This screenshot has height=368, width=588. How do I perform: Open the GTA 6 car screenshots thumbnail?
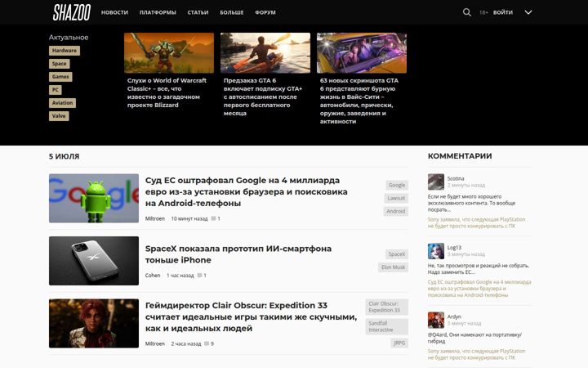362,53
